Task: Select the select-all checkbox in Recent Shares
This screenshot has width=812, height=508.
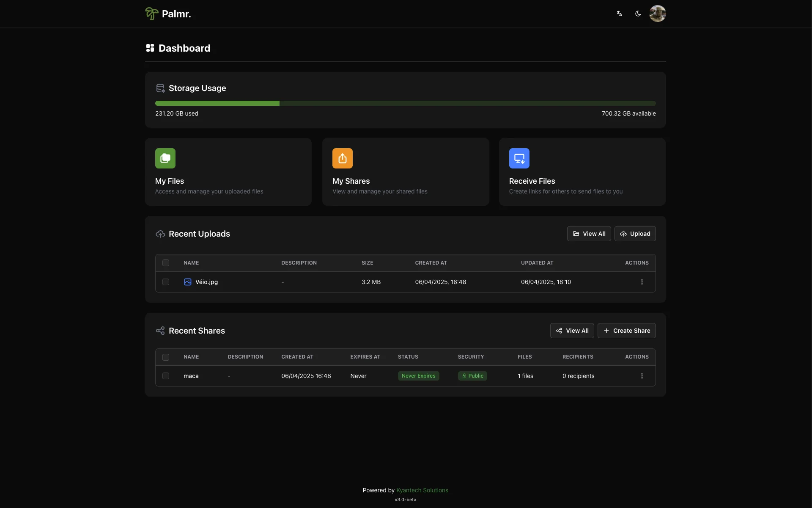Action: point(165,357)
